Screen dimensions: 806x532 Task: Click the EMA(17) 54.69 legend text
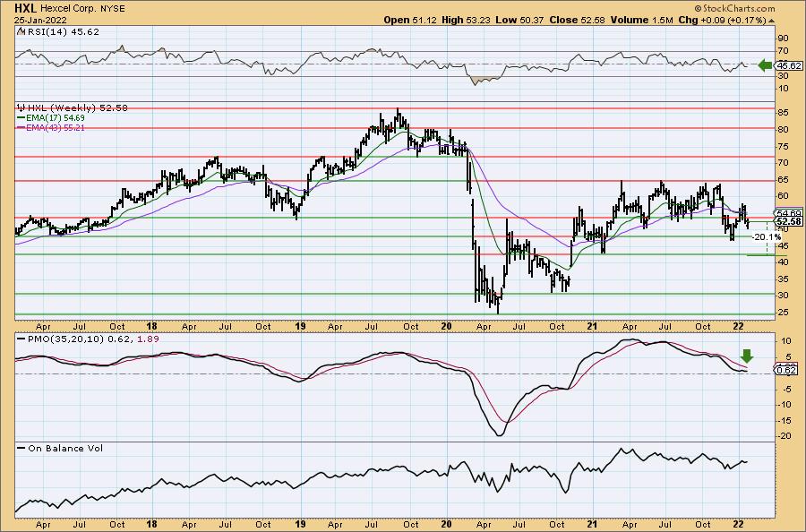56,117
